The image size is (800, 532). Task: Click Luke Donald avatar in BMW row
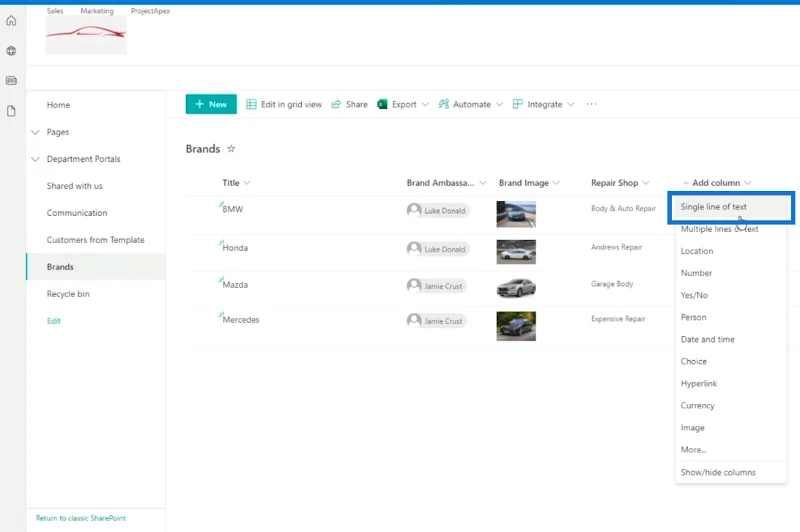tap(414, 210)
